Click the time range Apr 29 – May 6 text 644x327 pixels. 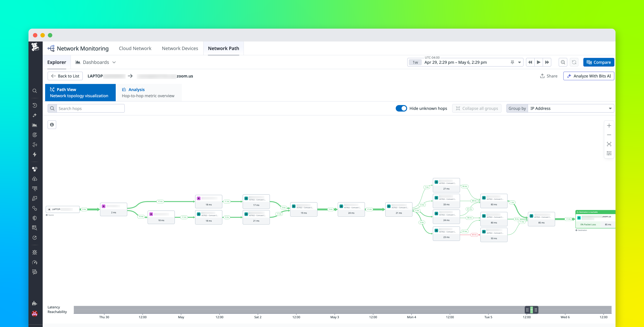(456, 62)
